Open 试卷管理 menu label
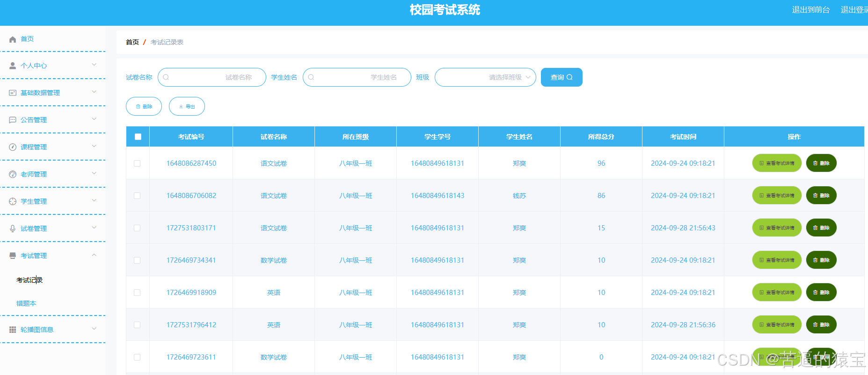The width and height of the screenshot is (868, 375). click(x=34, y=228)
